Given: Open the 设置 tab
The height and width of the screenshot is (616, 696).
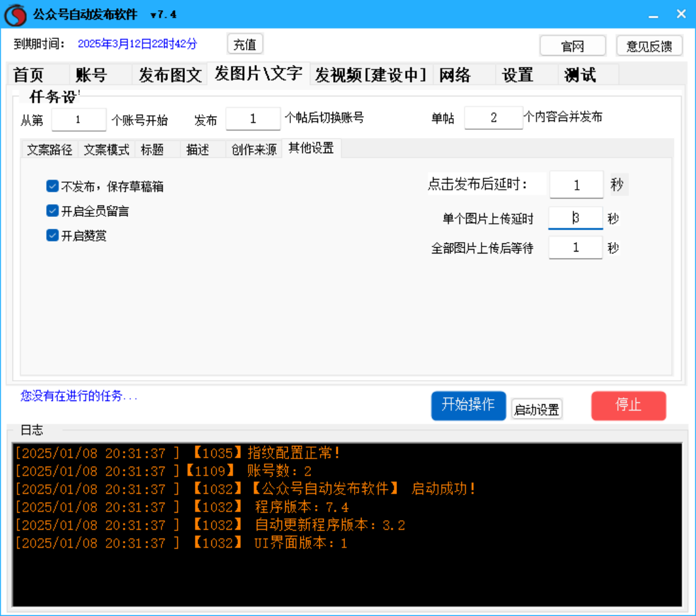Looking at the screenshot, I should tap(527, 74).
